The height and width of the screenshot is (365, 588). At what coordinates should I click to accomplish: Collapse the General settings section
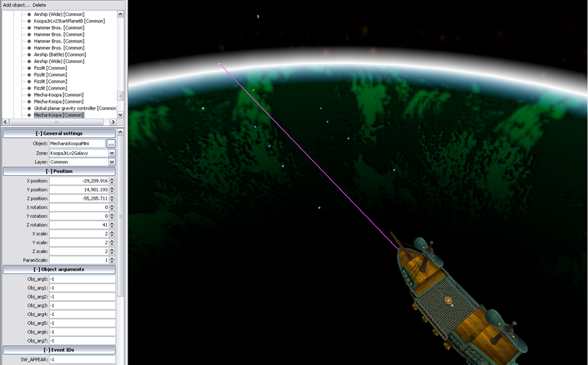click(58, 133)
